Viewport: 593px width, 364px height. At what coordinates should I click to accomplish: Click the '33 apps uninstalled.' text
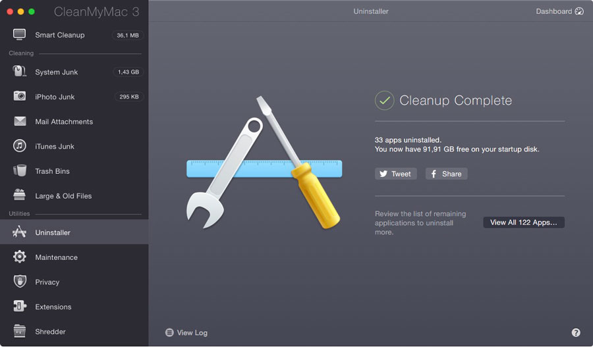pos(408,140)
